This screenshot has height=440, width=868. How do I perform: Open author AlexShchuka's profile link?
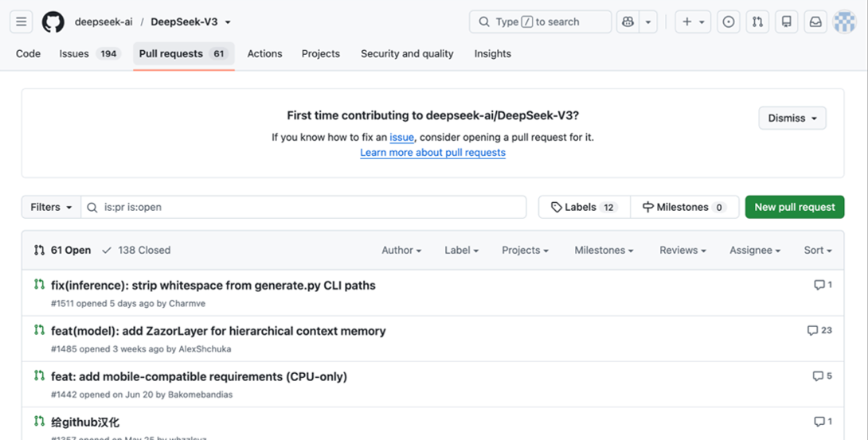tap(205, 349)
